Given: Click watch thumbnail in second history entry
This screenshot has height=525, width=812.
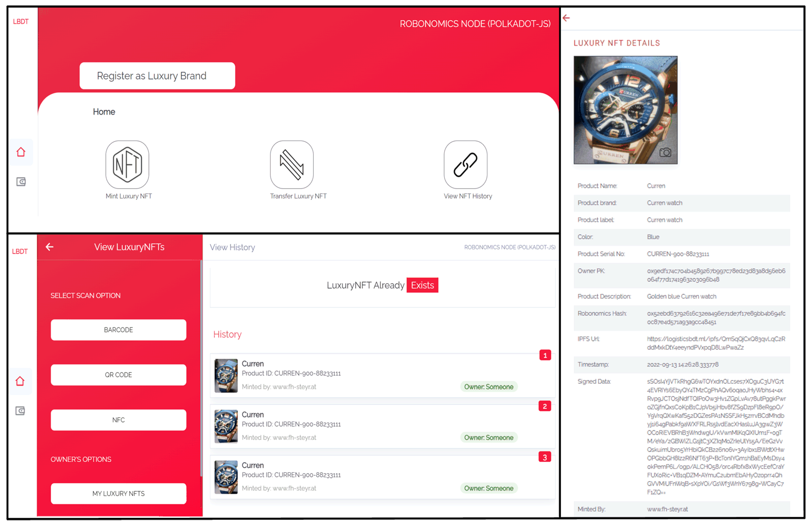Looking at the screenshot, I should click(226, 426).
